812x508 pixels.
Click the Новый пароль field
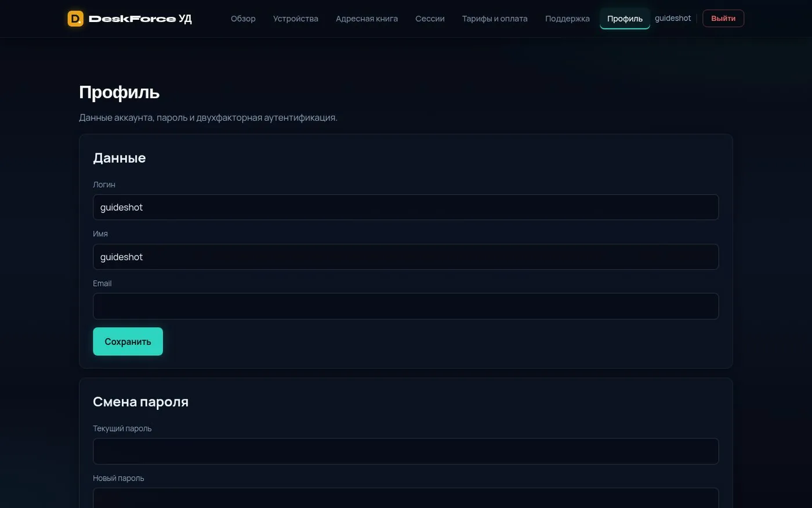(x=405, y=498)
